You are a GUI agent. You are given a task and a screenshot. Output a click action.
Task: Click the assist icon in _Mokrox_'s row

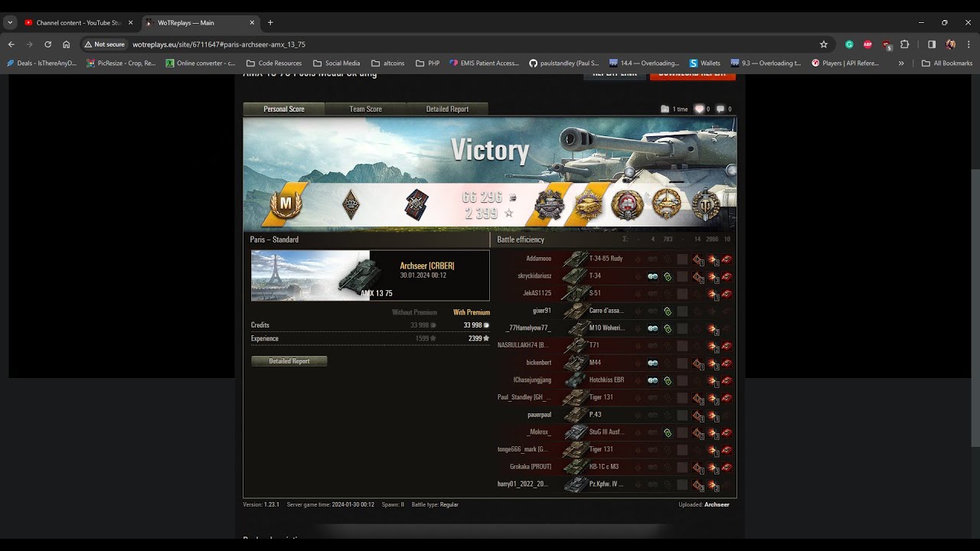668,432
